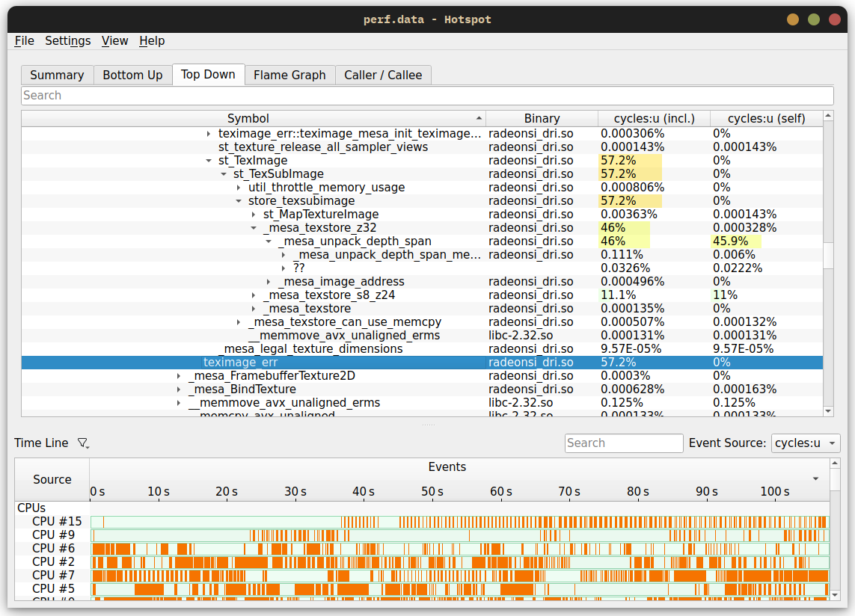Click the symbol table vertical scrollbar

coord(828,254)
